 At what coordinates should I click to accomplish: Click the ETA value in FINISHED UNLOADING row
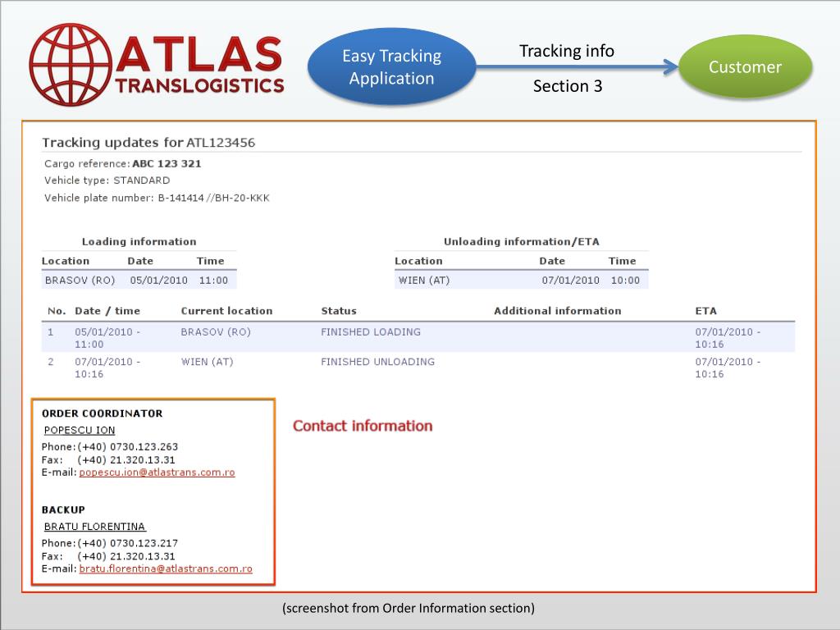click(728, 368)
